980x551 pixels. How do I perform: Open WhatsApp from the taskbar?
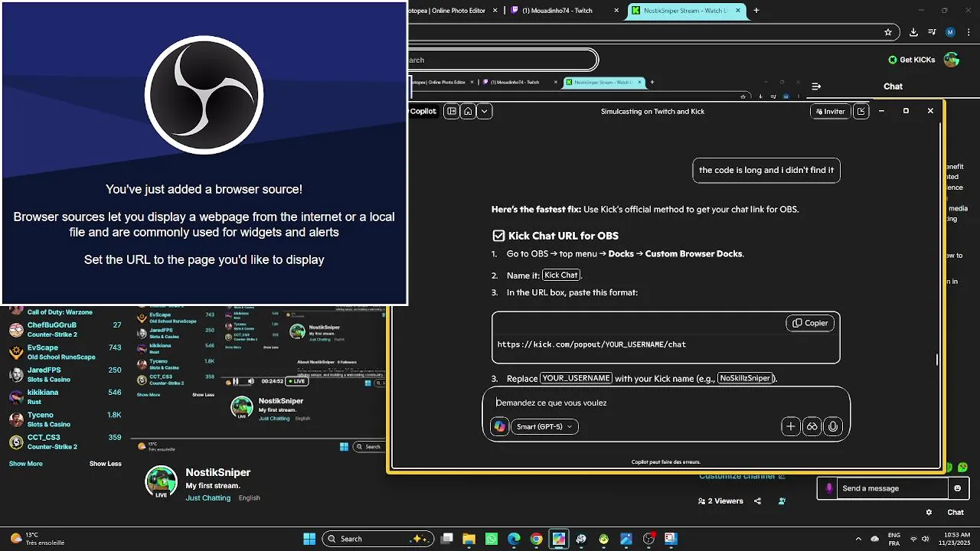pyautogui.click(x=492, y=539)
